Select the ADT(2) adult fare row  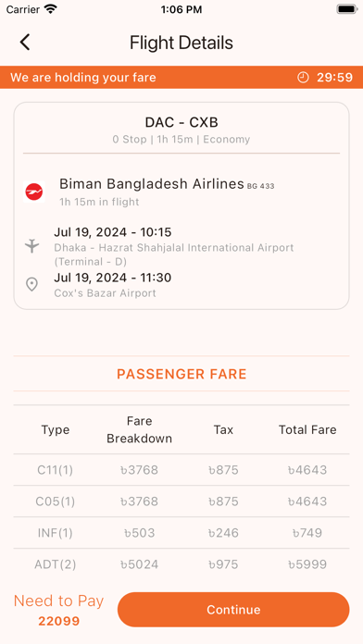tap(181, 564)
